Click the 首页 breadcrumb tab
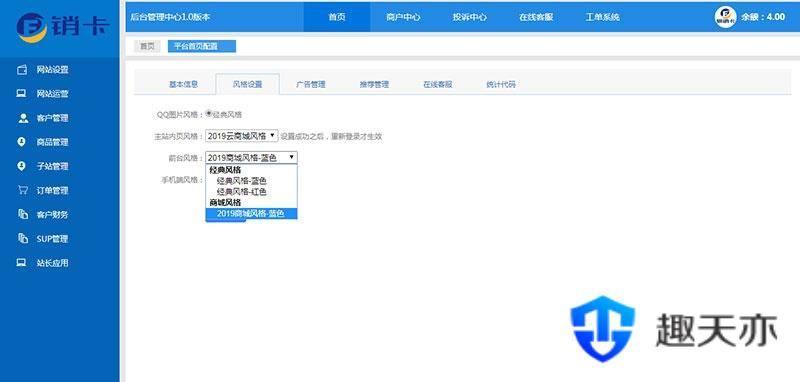 click(147, 46)
